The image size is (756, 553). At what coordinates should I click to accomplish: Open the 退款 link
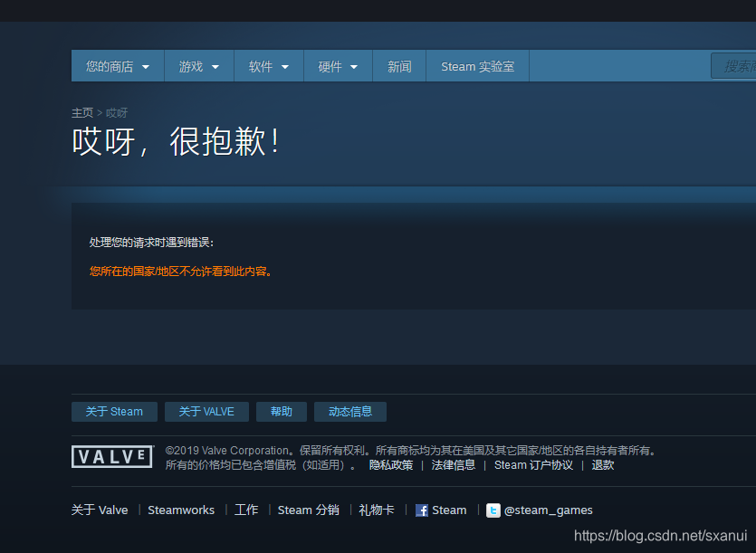tap(603, 465)
